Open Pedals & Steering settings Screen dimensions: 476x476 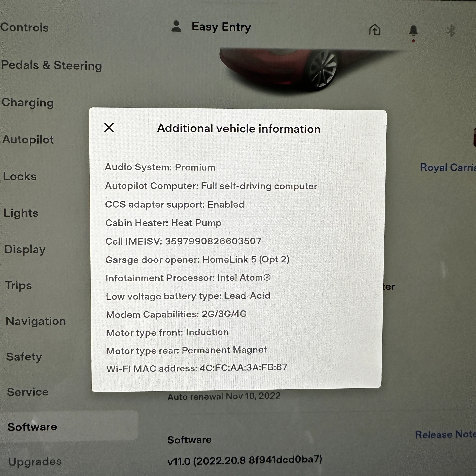51,65
